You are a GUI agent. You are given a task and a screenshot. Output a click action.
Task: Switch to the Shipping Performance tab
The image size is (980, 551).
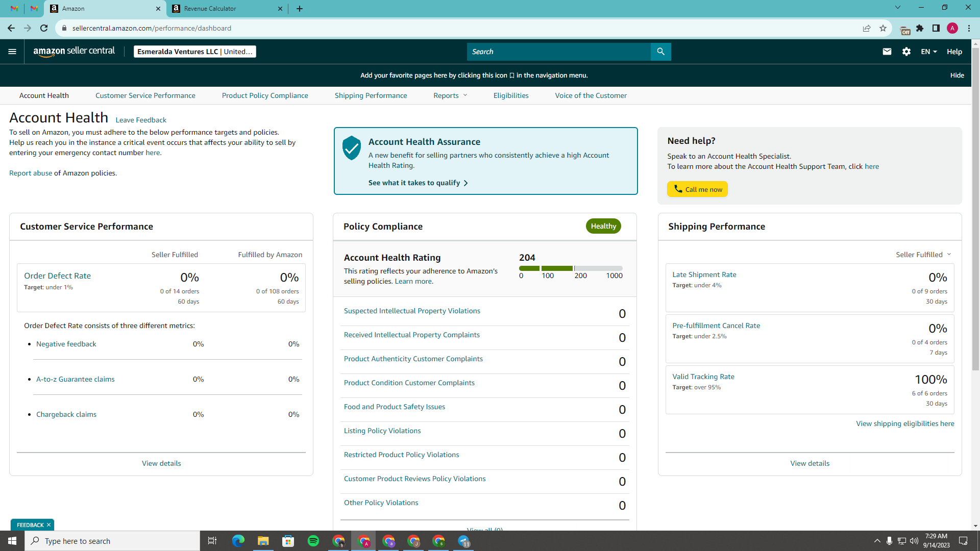point(371,95)
